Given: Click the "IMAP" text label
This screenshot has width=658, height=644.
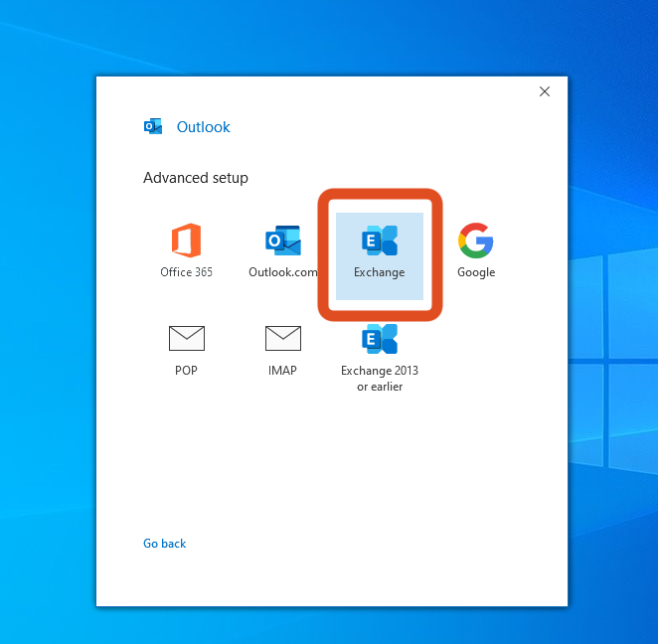Looking at the screenshot, I should 282,371.
